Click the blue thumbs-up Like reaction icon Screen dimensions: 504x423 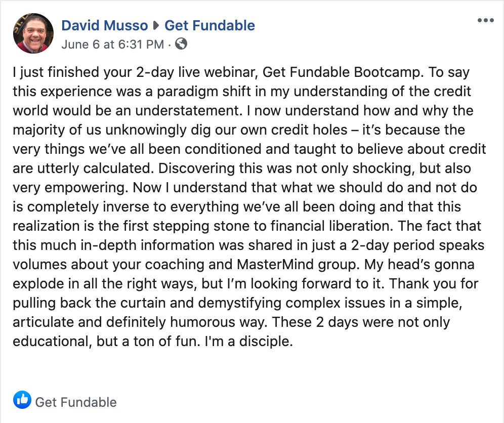point(22,400)
